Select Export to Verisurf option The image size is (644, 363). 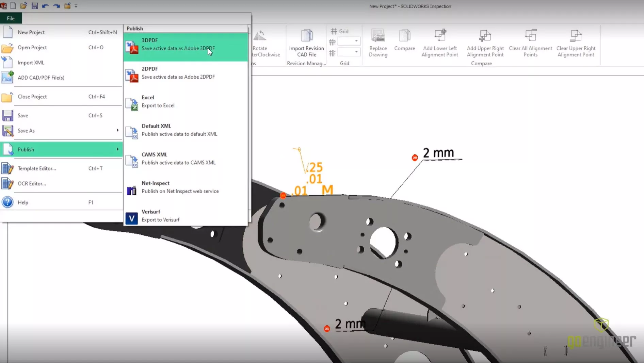click(x=186, y=216)
